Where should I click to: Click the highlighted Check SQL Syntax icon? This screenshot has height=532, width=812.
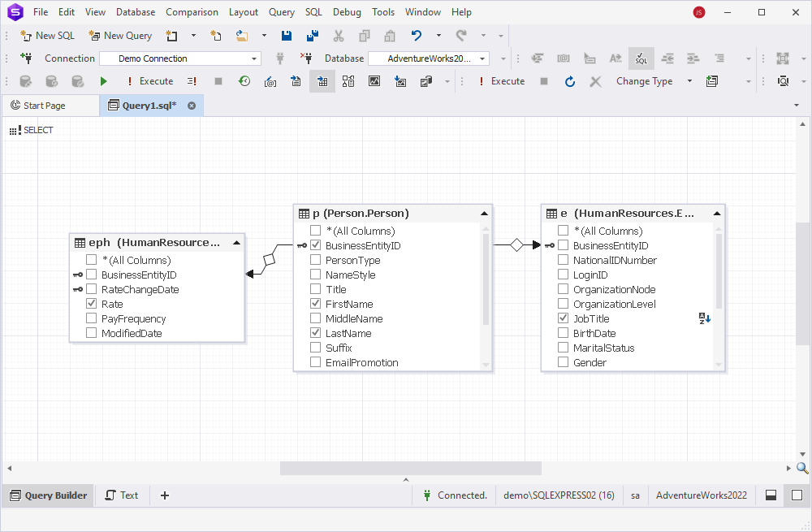coord(641,58)
